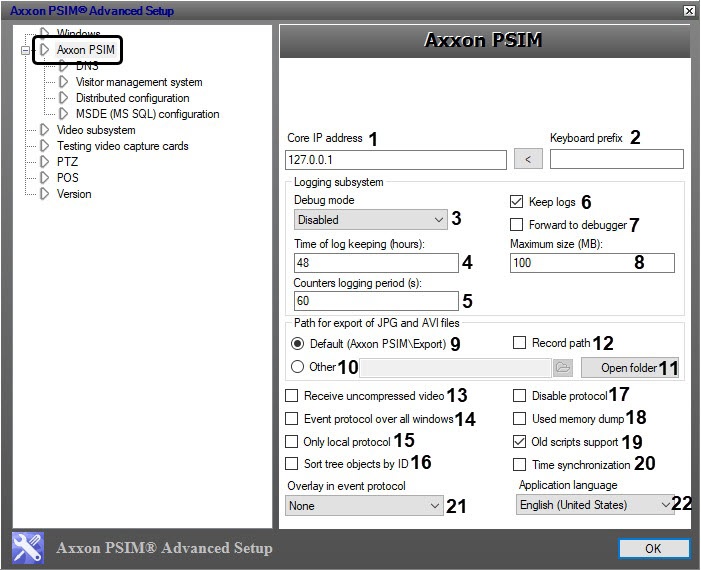Select Axxon PSIM in the tree
Image resolution: width=701 pixels, height=570 pixels.
[x=85, y=50]
